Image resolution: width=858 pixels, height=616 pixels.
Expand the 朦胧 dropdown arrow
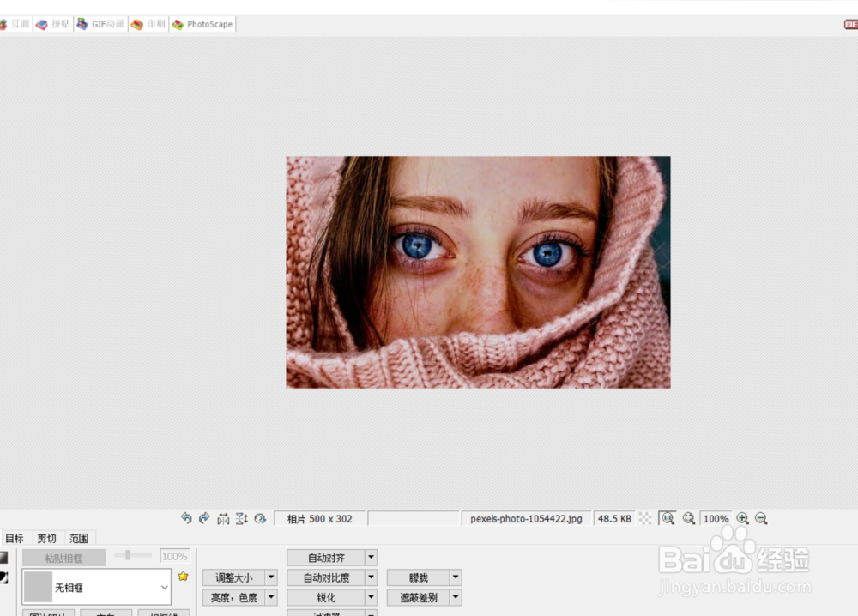[456, 577]
